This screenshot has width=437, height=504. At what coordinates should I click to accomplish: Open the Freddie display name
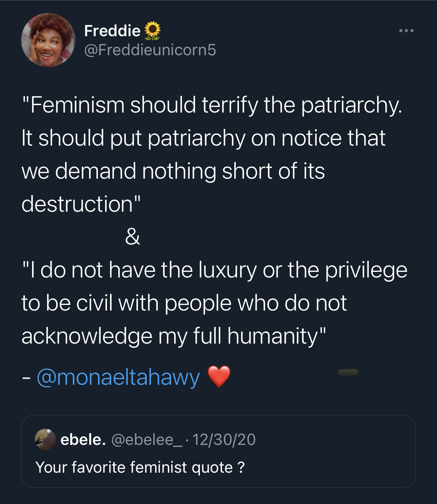point(112,31)
